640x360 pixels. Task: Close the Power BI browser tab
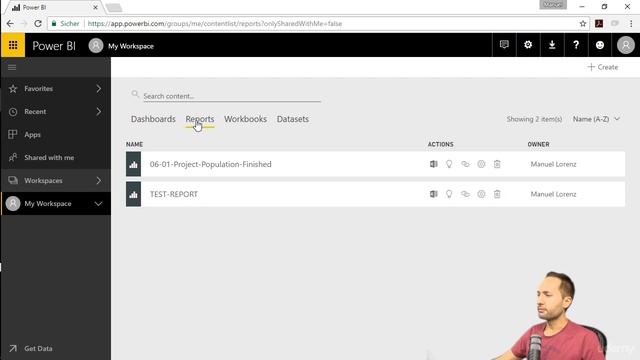click(x=95, y=7)
